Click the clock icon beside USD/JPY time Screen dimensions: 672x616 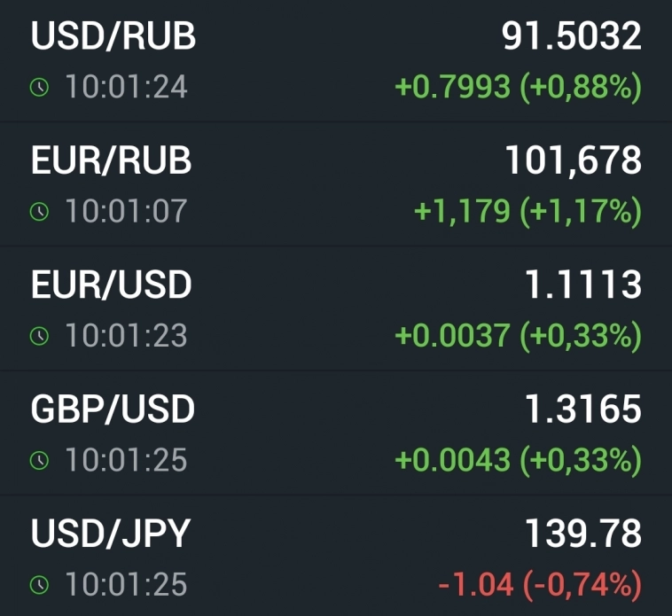click(x=39, y=585)
